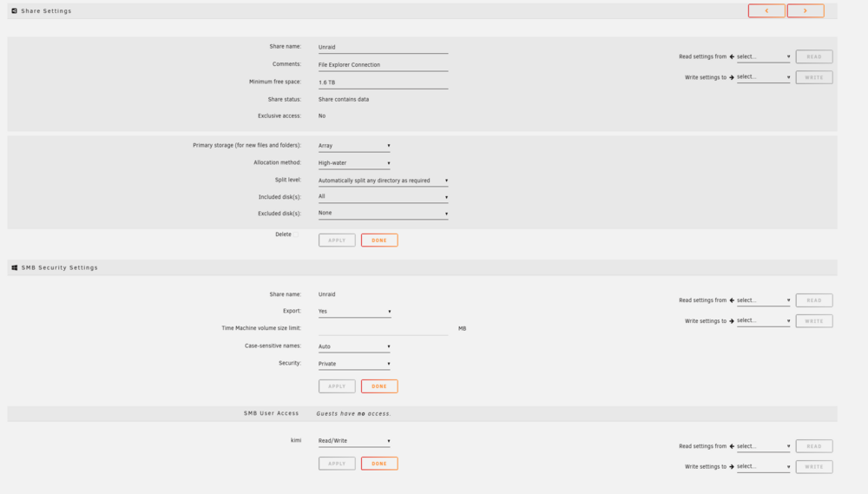Click Done under SMB Security Settings

click(x=379, y=386)
